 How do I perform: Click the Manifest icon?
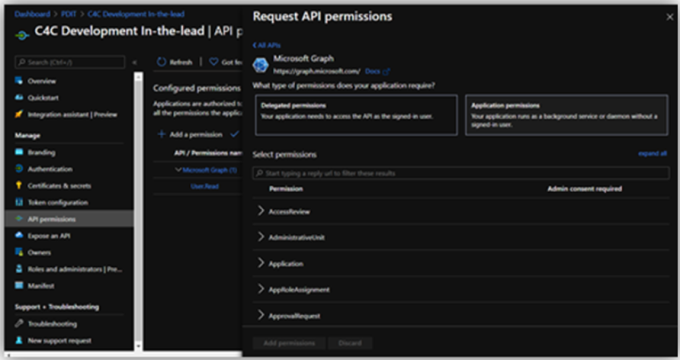(19, 285)
